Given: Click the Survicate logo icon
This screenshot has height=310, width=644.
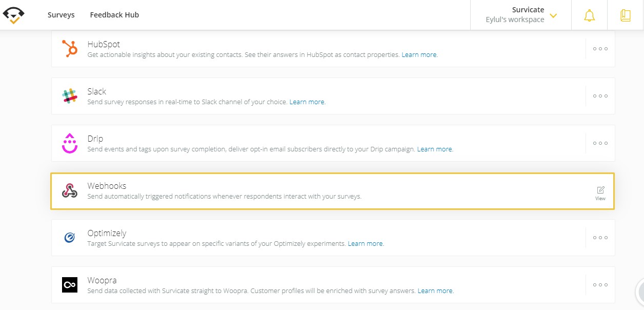Looking at the screenshot, I should (14, 15).
